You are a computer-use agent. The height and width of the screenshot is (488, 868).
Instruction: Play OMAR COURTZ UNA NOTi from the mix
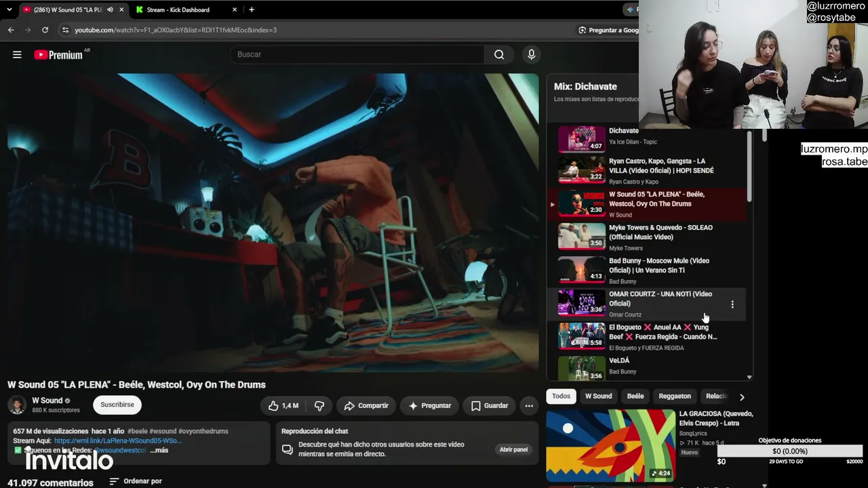click(646, 304)
